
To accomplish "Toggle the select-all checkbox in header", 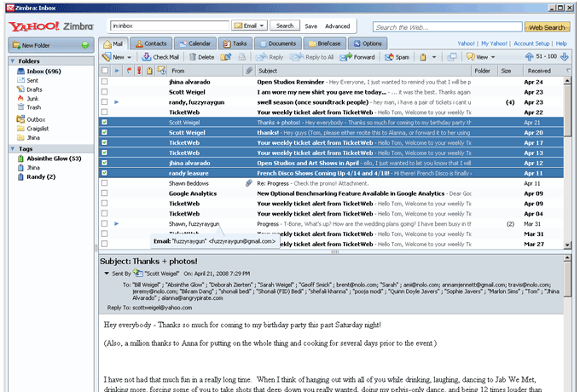I will (x=105, y=70).
